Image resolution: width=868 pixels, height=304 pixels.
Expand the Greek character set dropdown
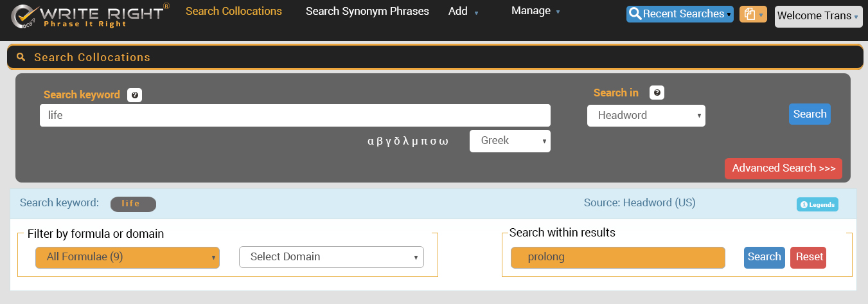click(x=509, y=141)
